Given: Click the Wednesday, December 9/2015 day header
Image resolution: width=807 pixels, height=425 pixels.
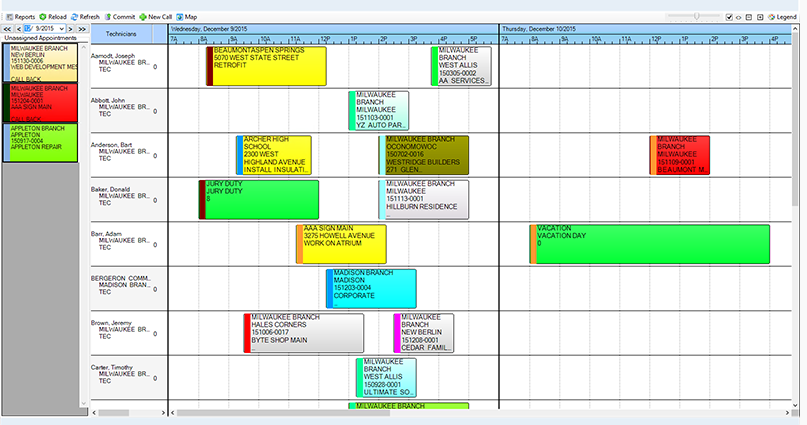Looking at the screenshot, I should tap(334, 29).
